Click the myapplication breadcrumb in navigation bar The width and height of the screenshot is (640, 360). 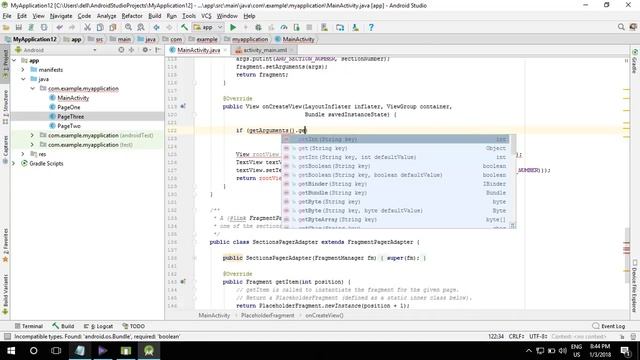pos(249,39)
